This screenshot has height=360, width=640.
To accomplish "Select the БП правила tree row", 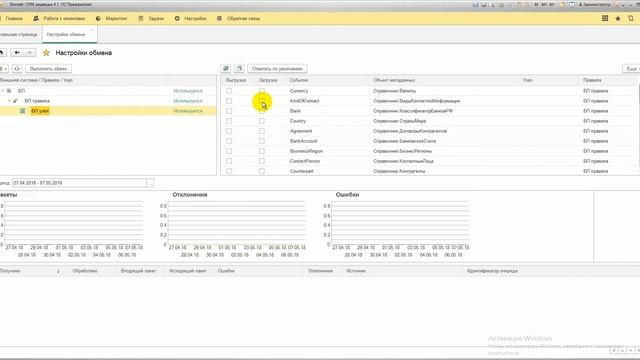I will tap(108, 101).
